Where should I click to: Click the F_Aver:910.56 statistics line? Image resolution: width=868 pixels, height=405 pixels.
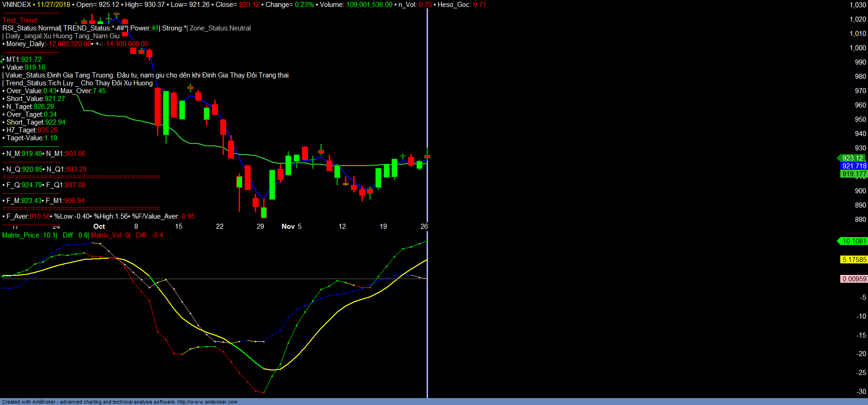[x=28, y=216]
